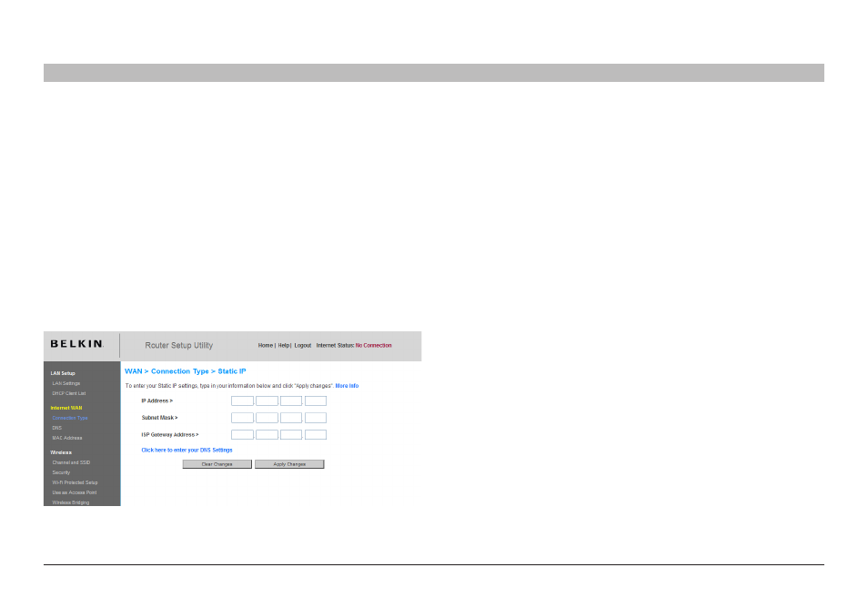The image size is (868, 608).
Task: Click the No Connection status text
Action: pos(374,346)
